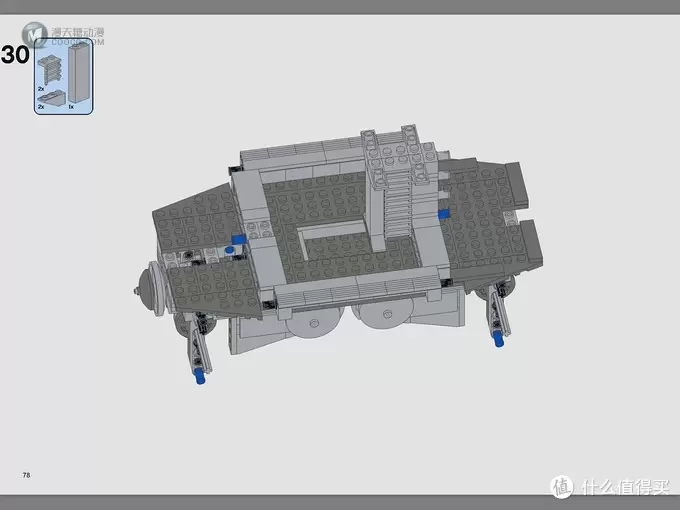The image size is (680, 510).
Task: Select the small slope part in parts box
Action: tap(51, 98)
